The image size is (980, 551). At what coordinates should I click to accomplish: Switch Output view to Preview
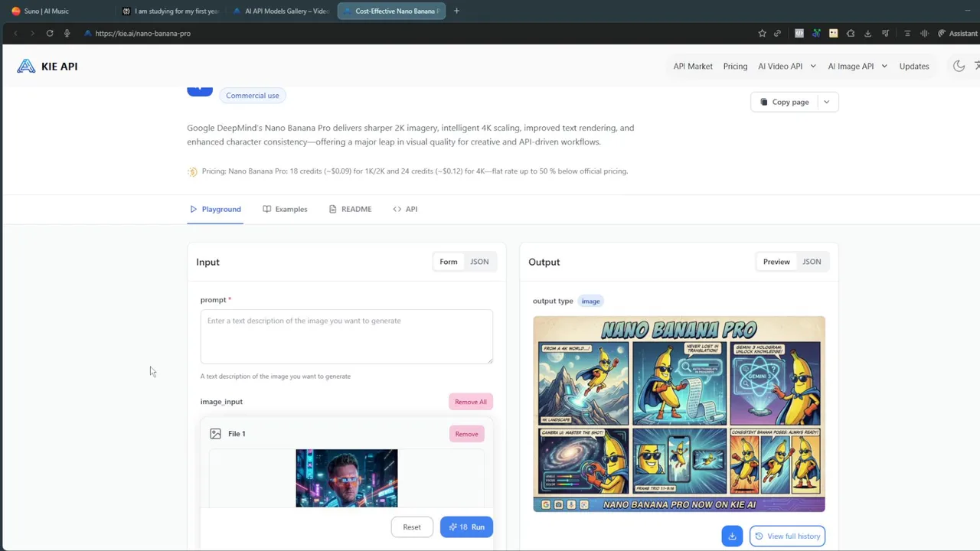[x=776, y=262]
